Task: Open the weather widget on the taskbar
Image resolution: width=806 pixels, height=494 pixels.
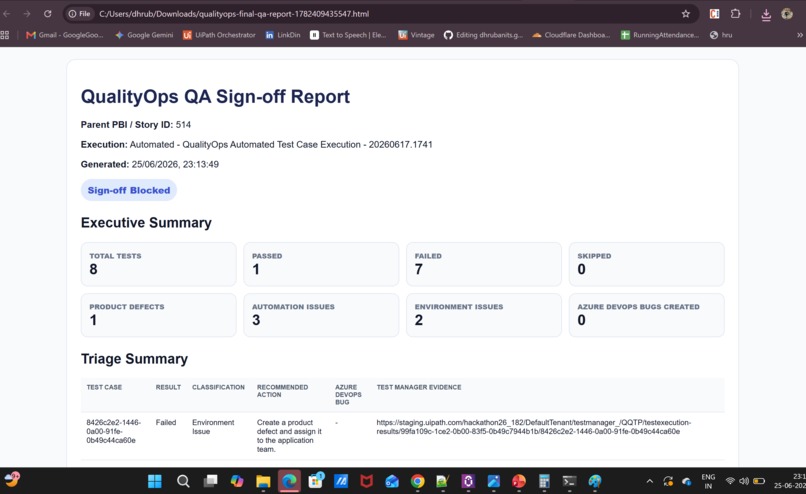Action: pos(12,479)
